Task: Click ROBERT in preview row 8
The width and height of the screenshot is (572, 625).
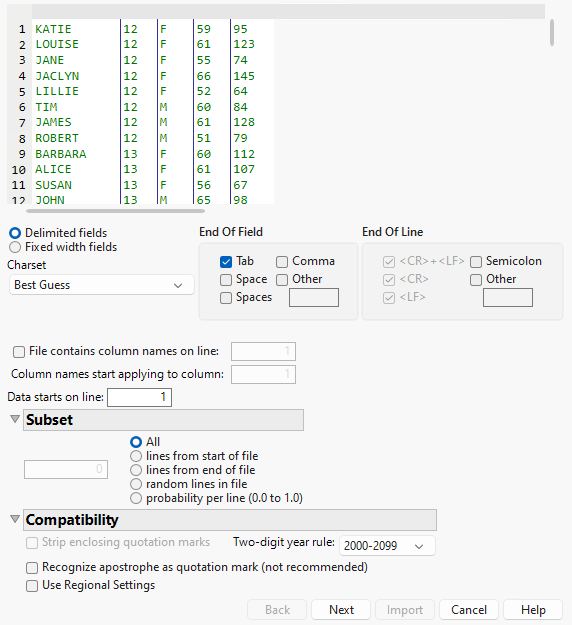Action: point(57,138)
